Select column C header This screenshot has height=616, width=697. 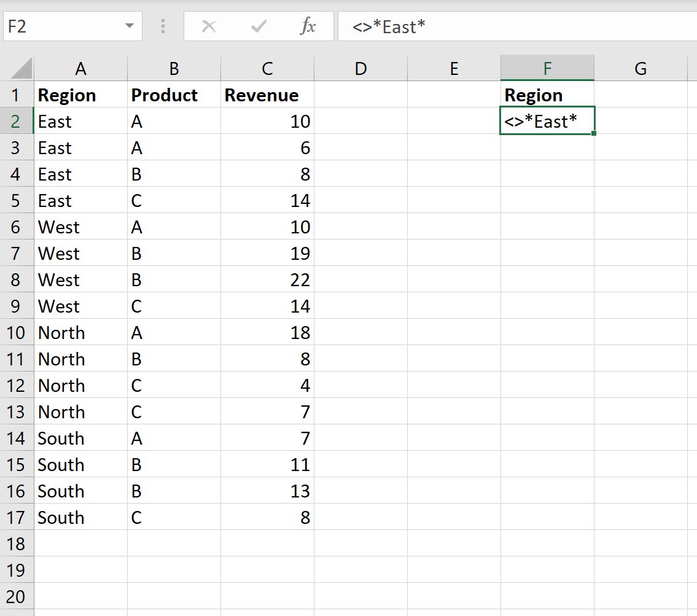click(267, 68)
